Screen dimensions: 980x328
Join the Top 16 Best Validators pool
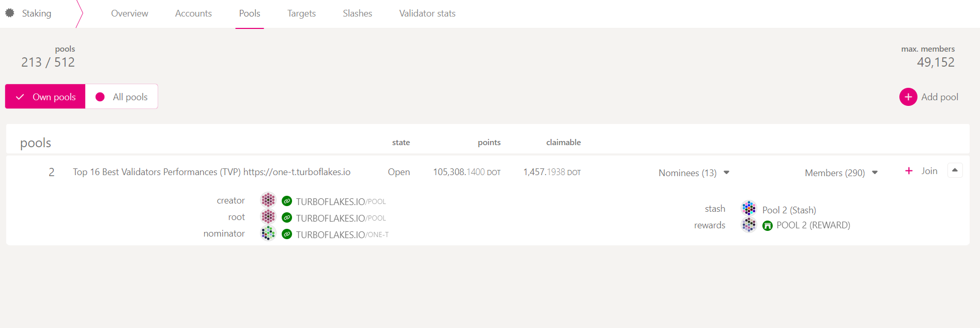click(x=921, y=171)
